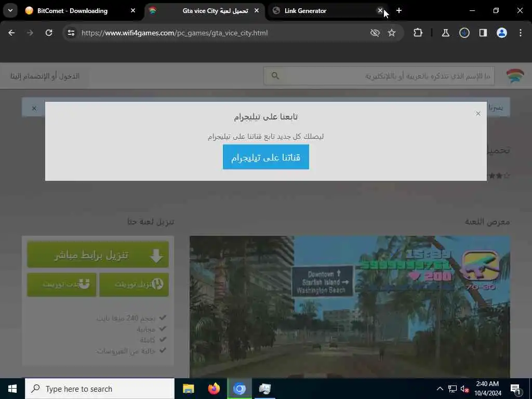View site information icon in address bar
Viewport: 532px width, 399px height.
pyautogui.click(x=71, y=33)
